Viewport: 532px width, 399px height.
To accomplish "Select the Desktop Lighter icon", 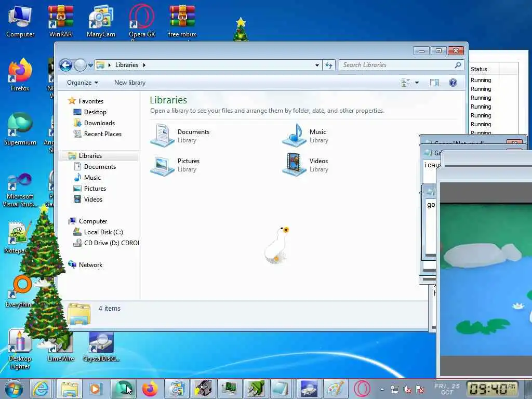I will tap(20, 349).
